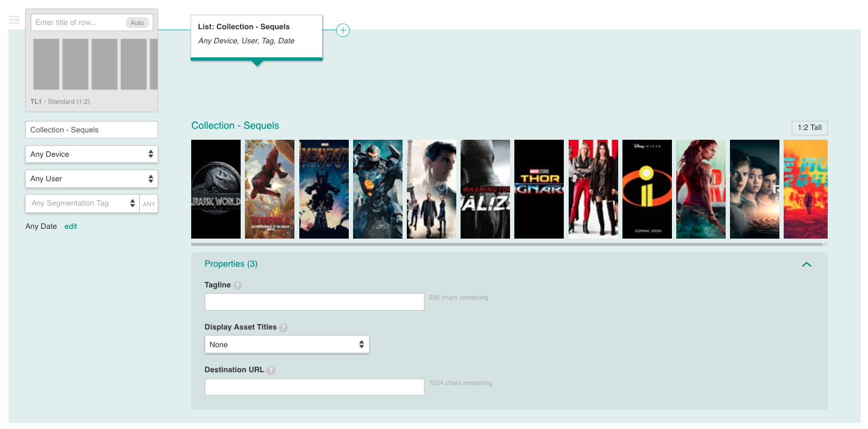Click the ANY toggle beside segmentation tag
868x429 pixels.
click(149, 204)
